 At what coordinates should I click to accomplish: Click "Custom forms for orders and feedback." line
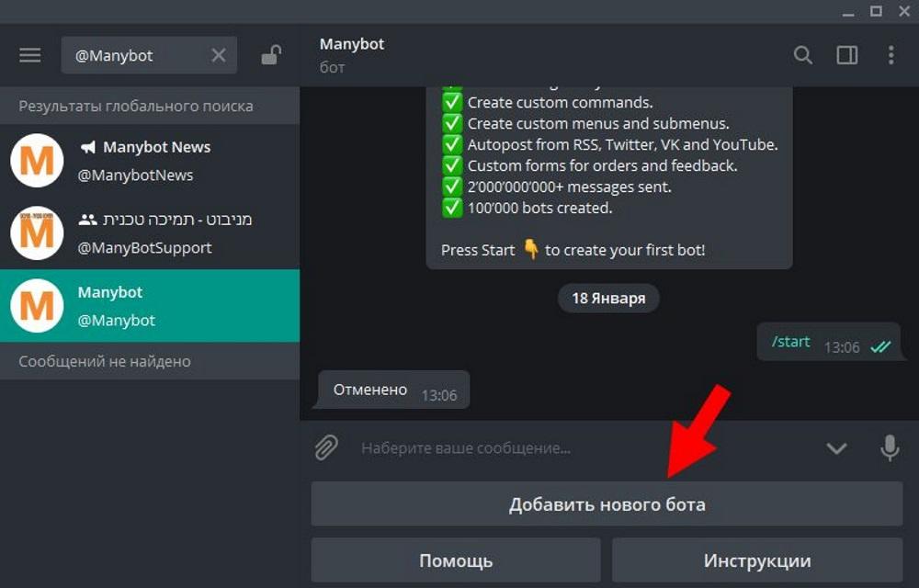click(x=603, y=165)
